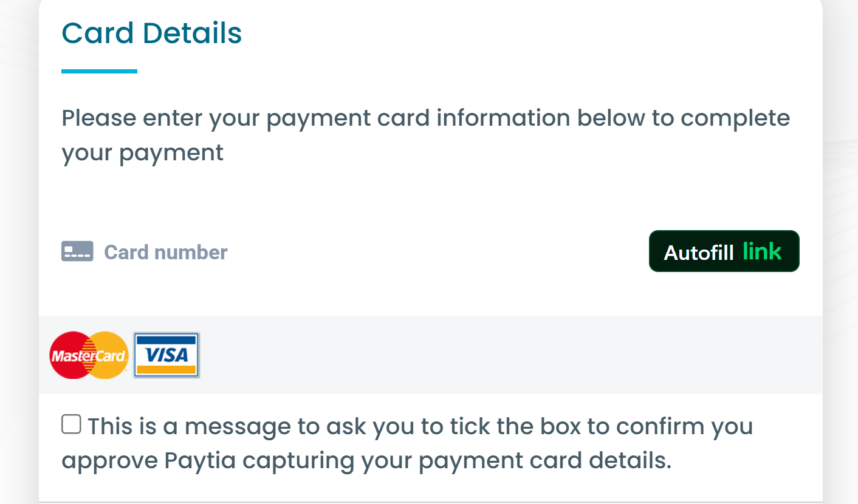
Task: Tick the Paytia card capture consent checkbox
Action: tap(71, 424)
